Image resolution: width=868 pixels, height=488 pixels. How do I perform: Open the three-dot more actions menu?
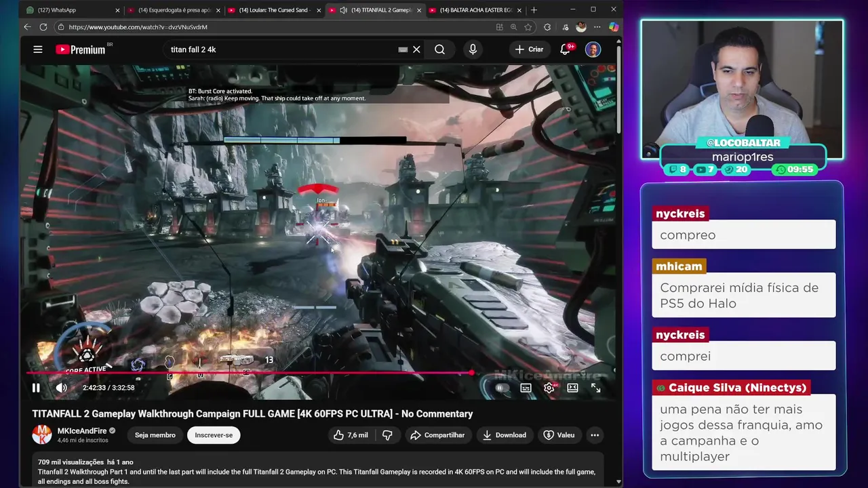(595, 435)
